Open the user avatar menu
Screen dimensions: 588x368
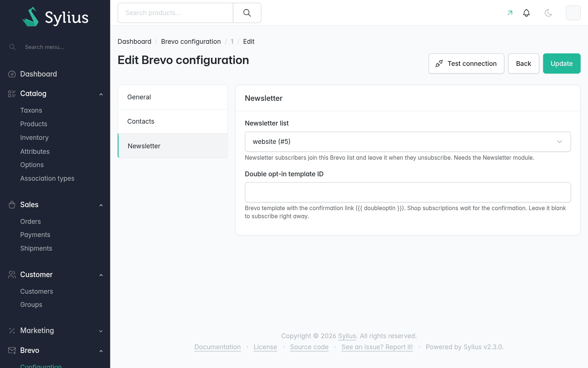click(x=573, y=13)
